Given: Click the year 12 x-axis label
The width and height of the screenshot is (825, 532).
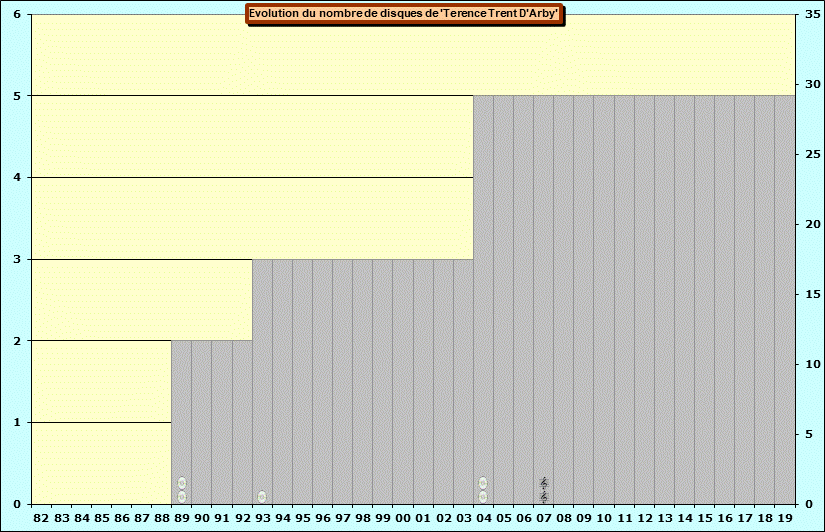Looking at the screenshot, I should point(645,518).
